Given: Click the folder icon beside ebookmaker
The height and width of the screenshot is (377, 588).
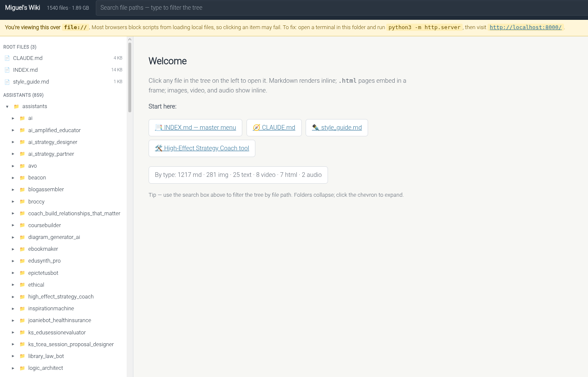Looking at the screenshot, I should tap(22, 249).
